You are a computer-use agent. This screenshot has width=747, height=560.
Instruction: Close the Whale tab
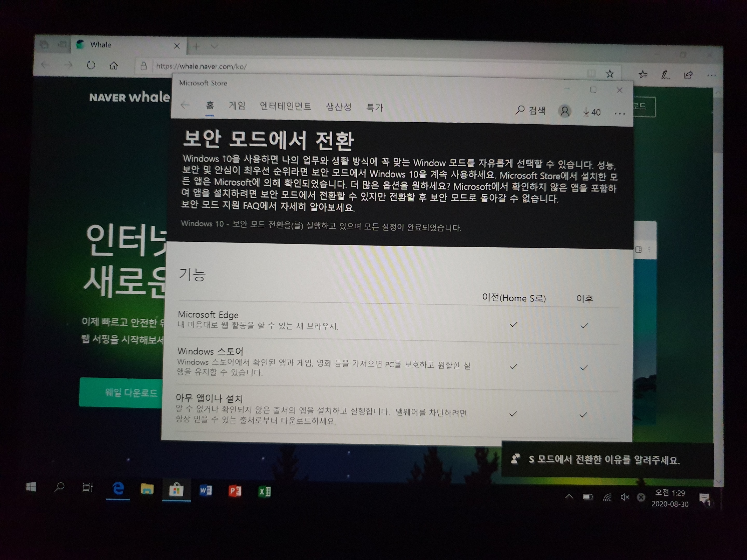177,46
